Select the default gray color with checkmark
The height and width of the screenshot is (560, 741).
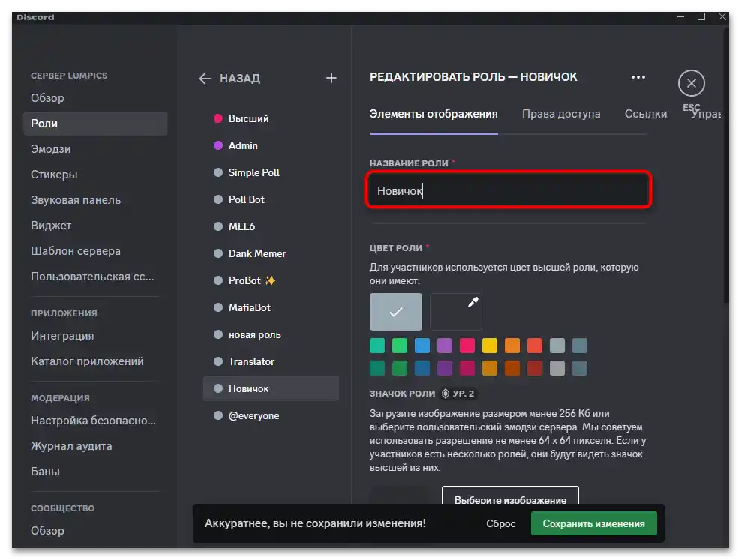click(395, 312)
